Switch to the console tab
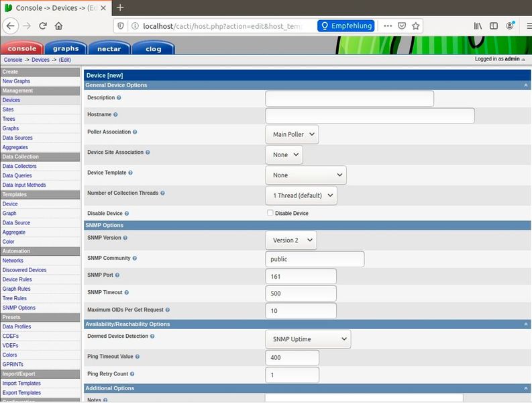 click(x=22, y=48)
